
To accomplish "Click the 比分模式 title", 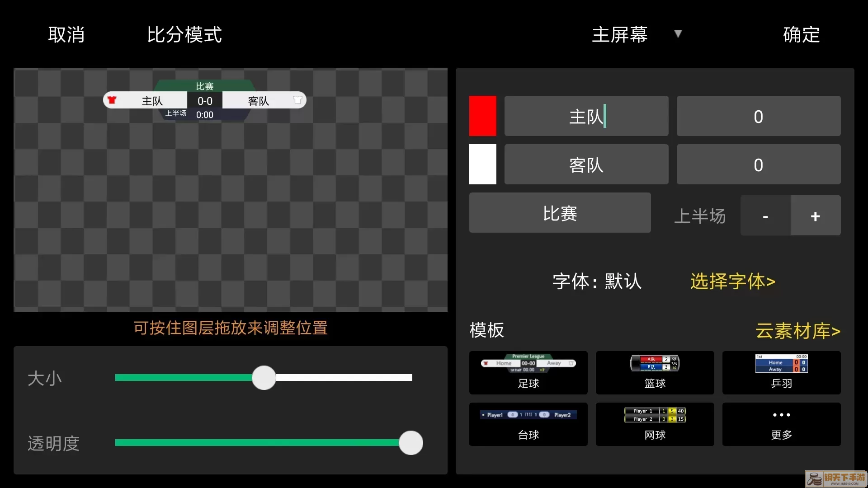I will [184, 35].
